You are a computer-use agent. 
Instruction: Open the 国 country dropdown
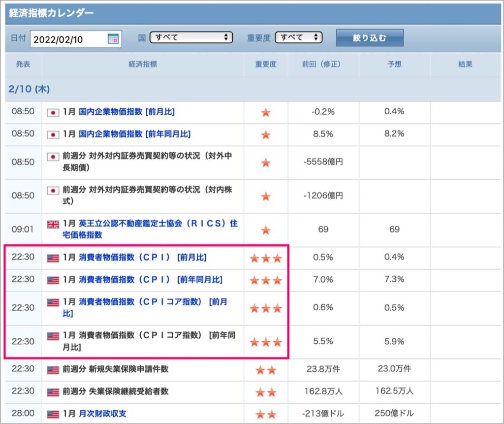pyautogui.click(x=191, y=37)
